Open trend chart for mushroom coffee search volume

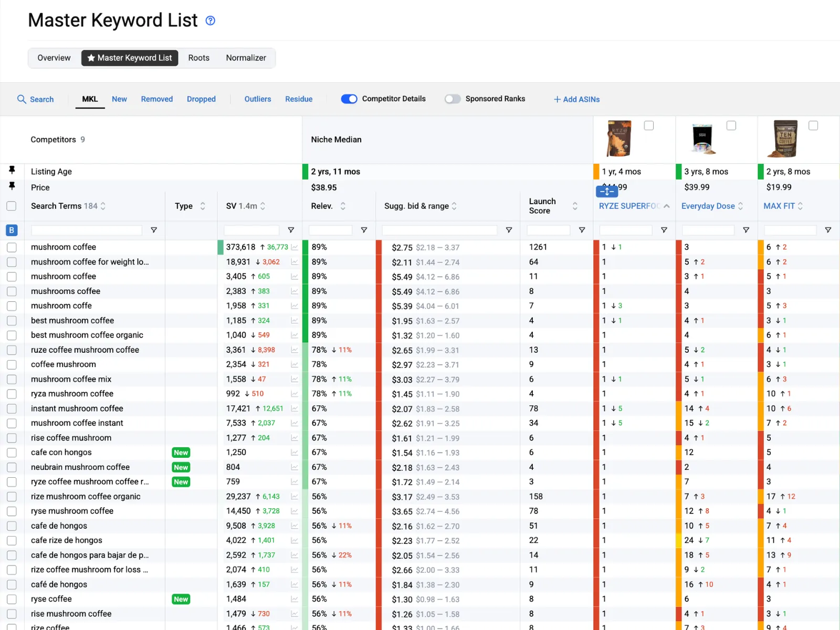[x=295, y=247]
